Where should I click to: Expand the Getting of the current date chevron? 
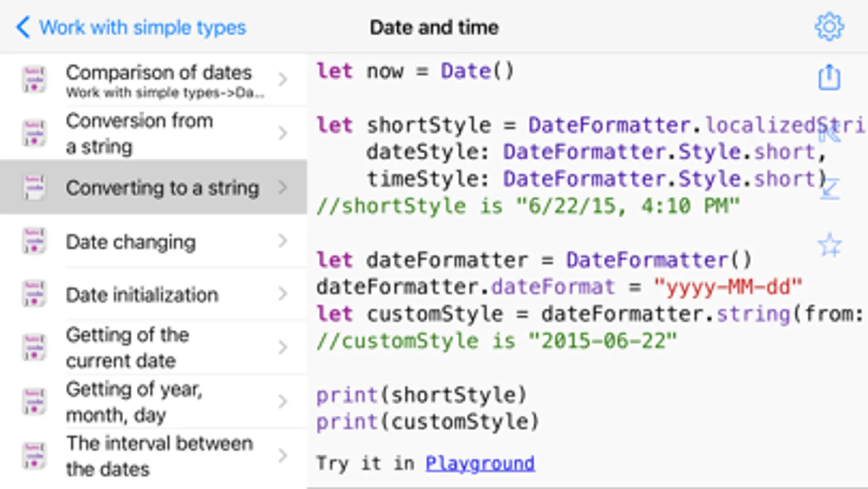[x=282, y=347]
